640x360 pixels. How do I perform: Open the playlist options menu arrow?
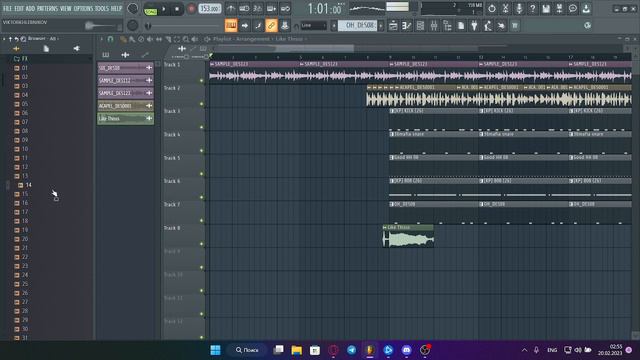(x=101, y=39)
